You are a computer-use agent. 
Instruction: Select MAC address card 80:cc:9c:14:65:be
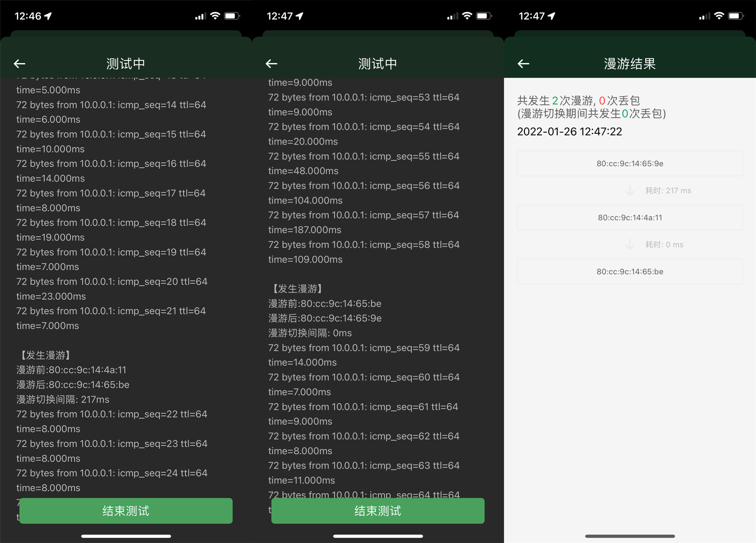[630, 271]
